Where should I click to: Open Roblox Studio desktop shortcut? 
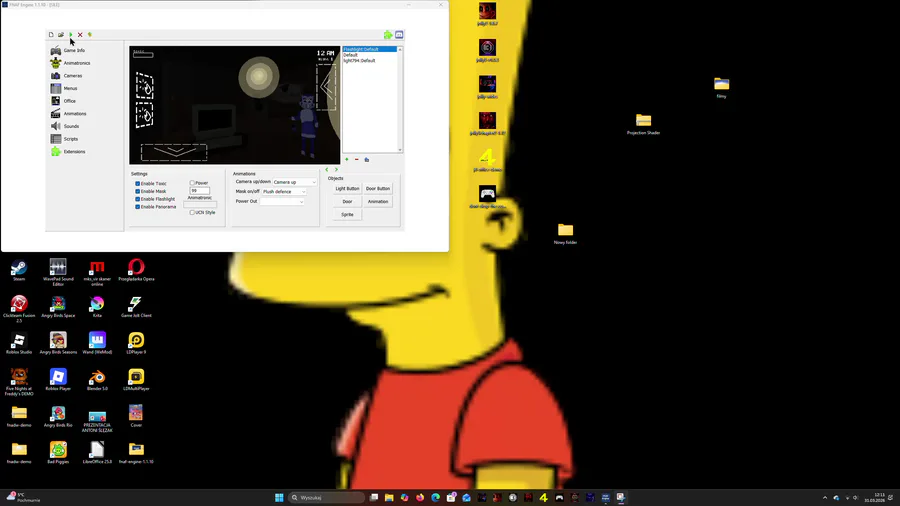coord(19,344)
